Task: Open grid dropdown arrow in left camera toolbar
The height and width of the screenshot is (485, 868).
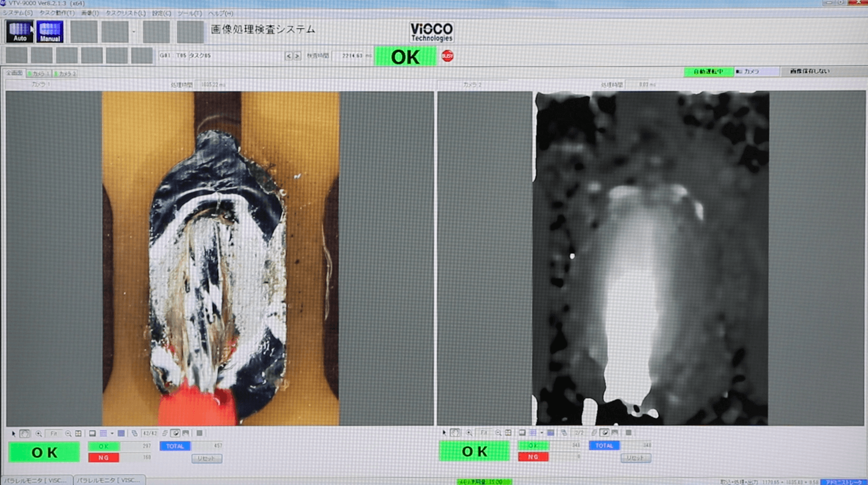Action: pos(112,434)
